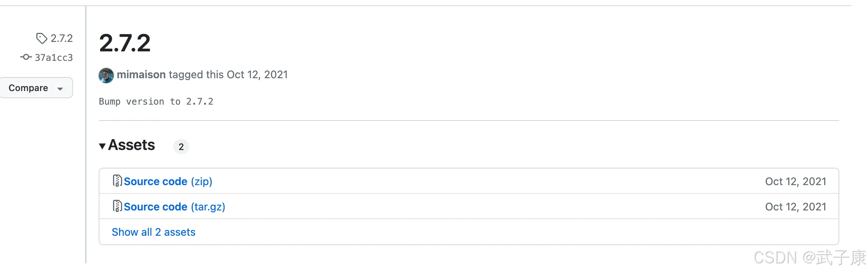Collapse the Assets section using its triangle
This screenshot has width=868, height=272.
pyautogui.click(x=102, y=146)
